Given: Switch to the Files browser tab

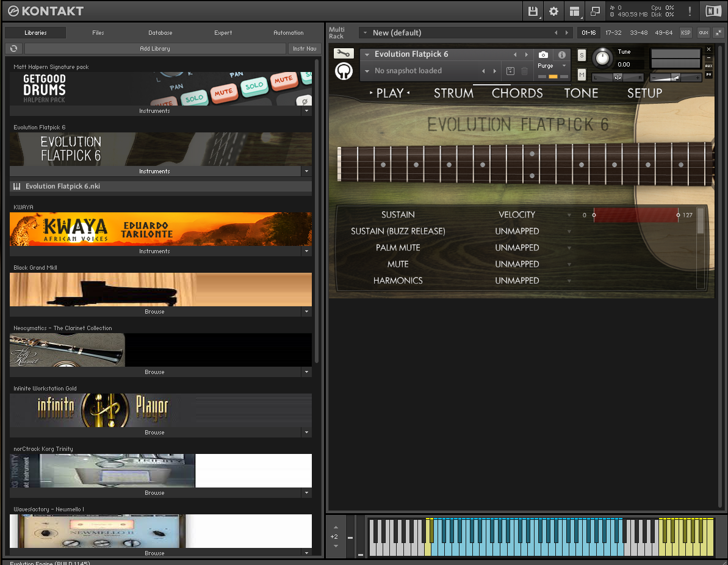Looking at the screenshot, I should click(98, 33).
